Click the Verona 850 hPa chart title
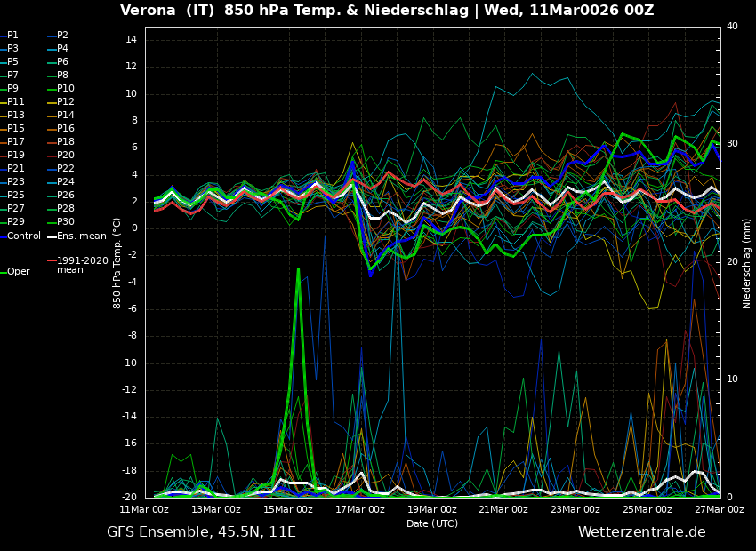 [x=387, y=11]
